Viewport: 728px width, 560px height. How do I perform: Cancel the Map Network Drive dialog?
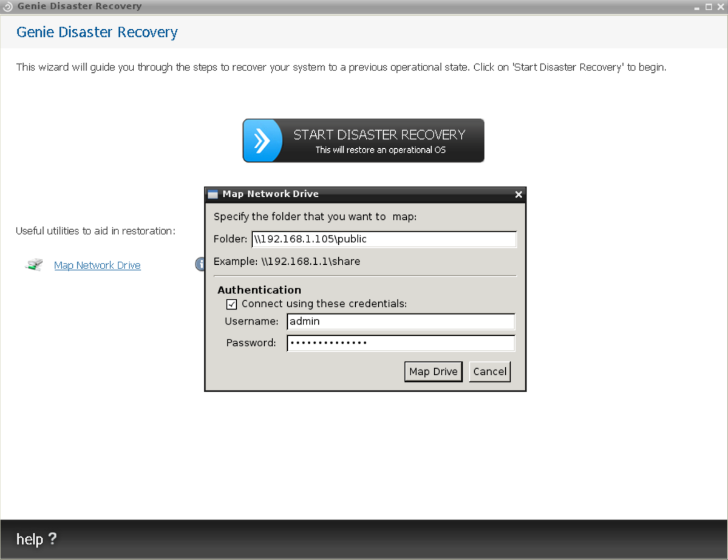490,372
